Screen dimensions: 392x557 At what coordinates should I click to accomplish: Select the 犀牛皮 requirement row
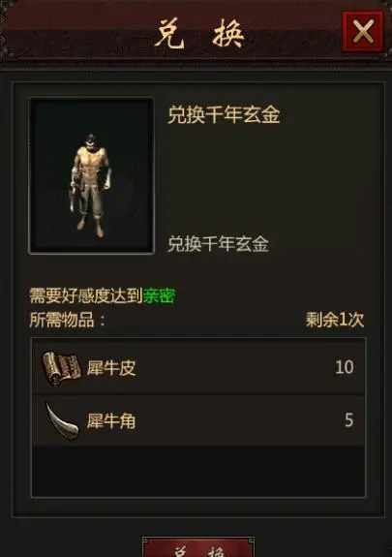click(198, 366)
